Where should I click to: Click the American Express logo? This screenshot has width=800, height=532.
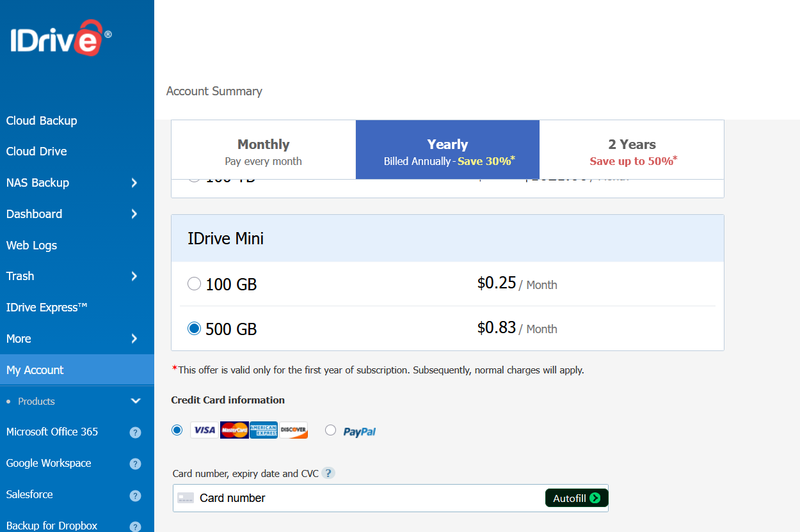(x=264, y=430)
